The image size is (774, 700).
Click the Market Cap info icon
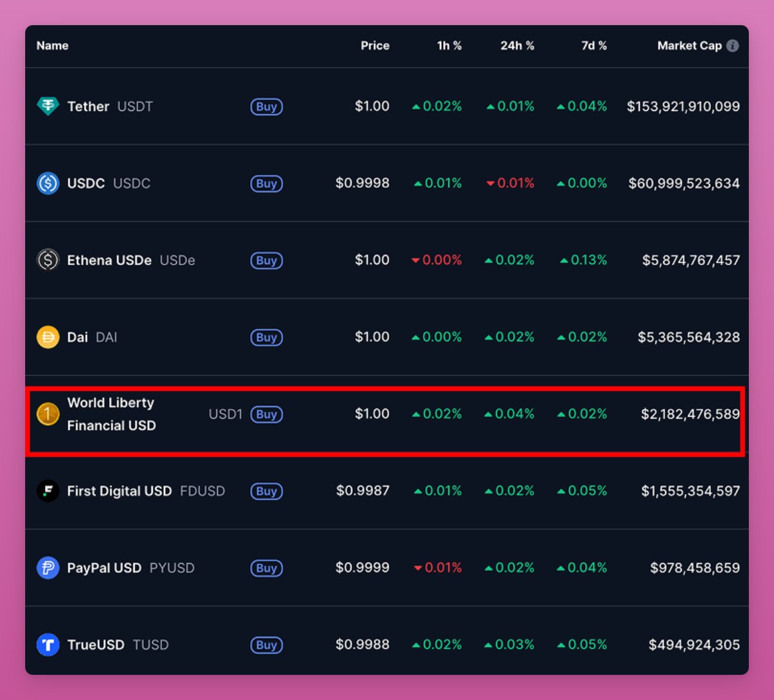coord(733,45)
